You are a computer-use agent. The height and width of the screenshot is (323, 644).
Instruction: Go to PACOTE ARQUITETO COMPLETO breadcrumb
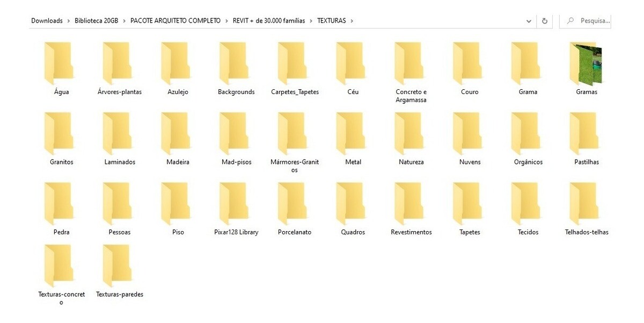tap(175, 21)
